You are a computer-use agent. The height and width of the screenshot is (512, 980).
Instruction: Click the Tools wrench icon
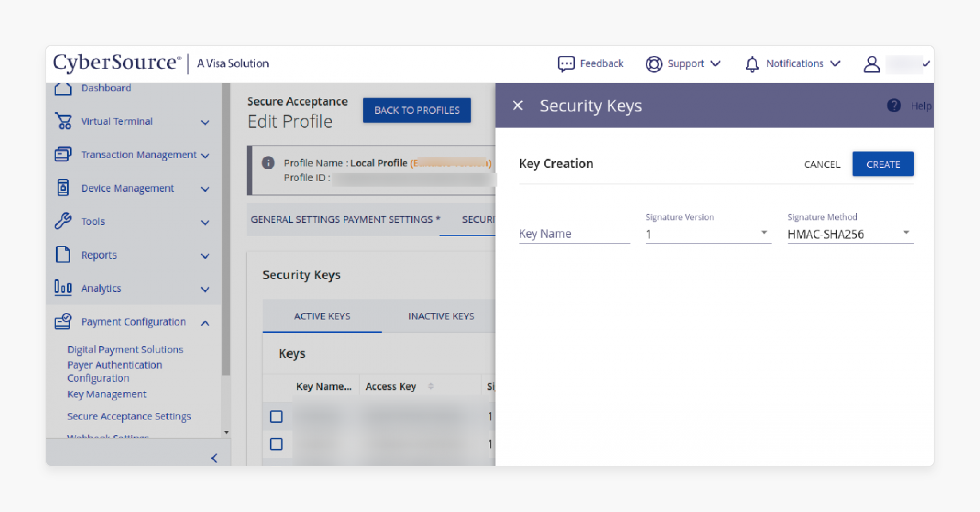(x=63, y=221)
